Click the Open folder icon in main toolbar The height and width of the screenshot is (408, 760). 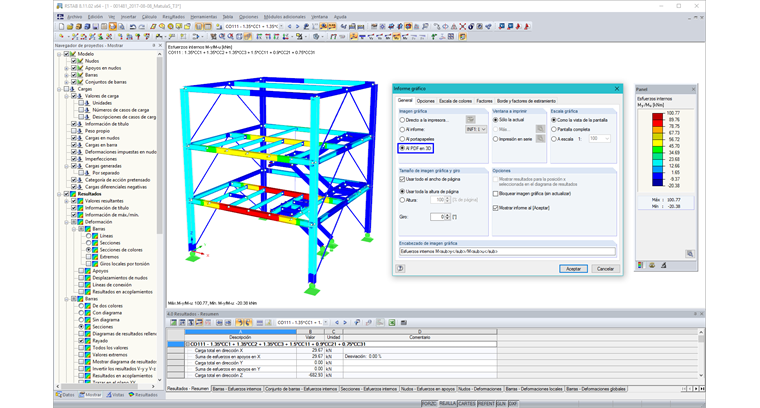pos(70,27)
